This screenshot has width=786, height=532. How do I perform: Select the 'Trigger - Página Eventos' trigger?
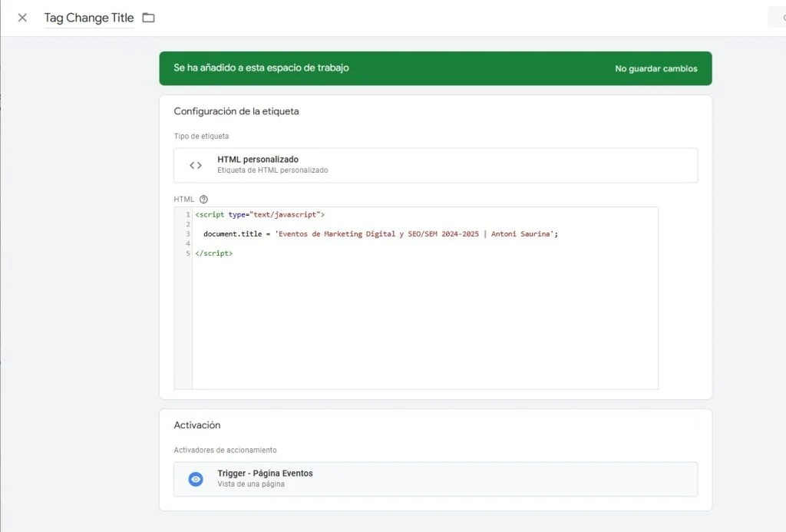(435, 478)
